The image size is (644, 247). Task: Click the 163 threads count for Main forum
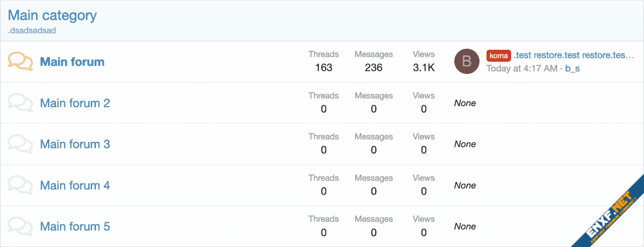[x=324, y=67]
